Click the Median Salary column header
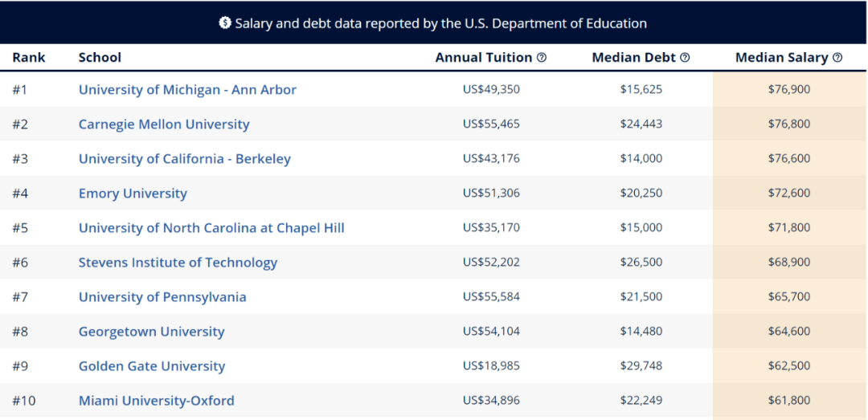The image size is (868, 420). [x=781, y=58]
